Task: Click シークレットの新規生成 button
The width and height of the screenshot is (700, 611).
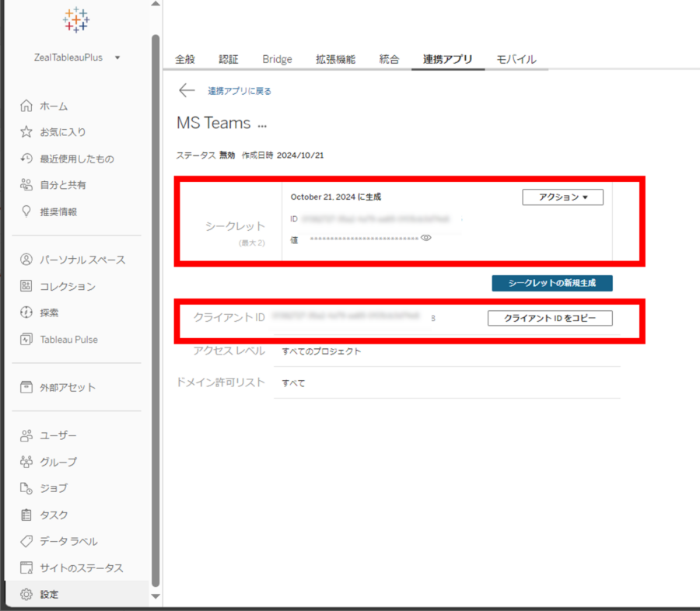Action: (551, 283)
